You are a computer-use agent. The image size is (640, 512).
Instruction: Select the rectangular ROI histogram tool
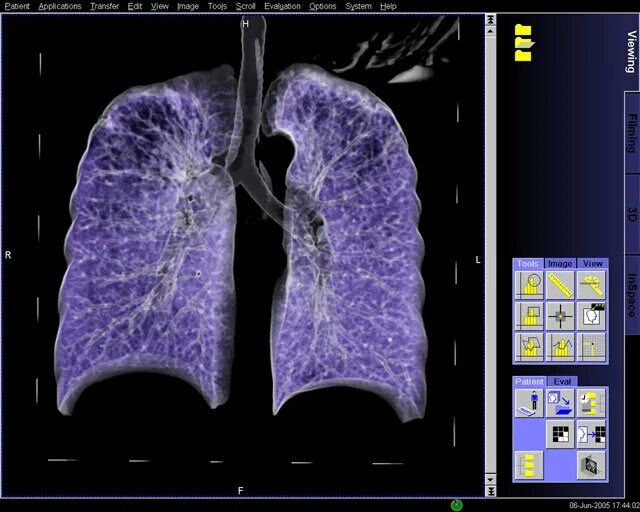(529, 316)
